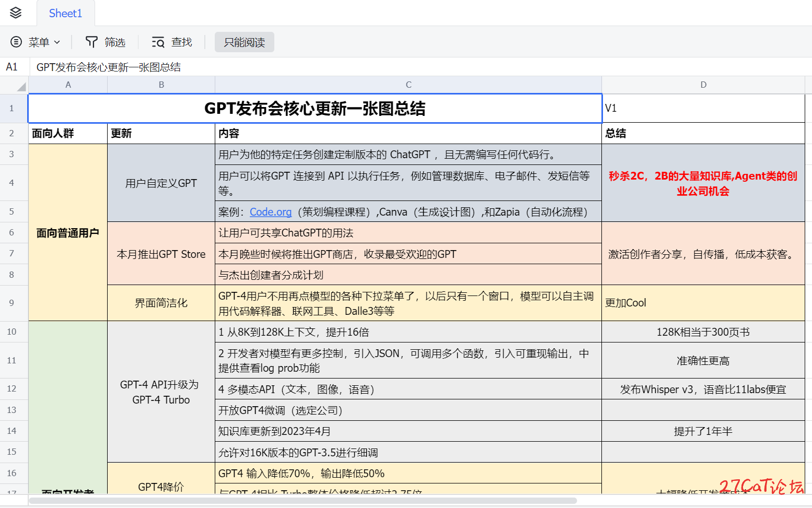Click the horizontal scrollbar at the bottom
Viewport: 812px width, 508px height.
click(x=303, y=501)
